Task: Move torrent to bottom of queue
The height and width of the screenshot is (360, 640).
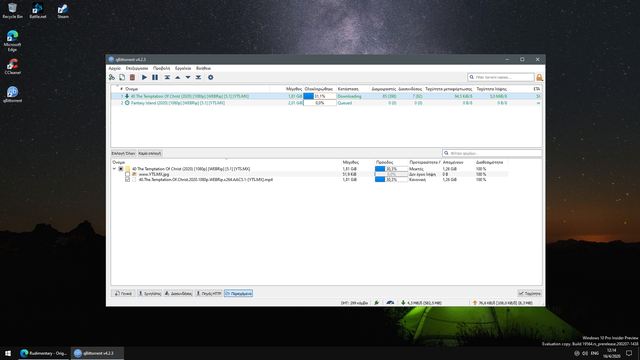Action: click(198, 77)
